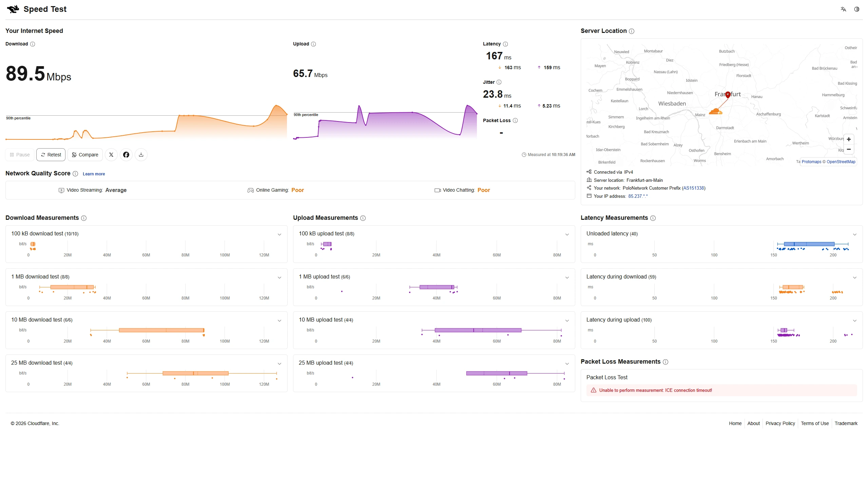Expand the 10 MB upload test
This screenshot has width=868, height=480.
(567, 321)
